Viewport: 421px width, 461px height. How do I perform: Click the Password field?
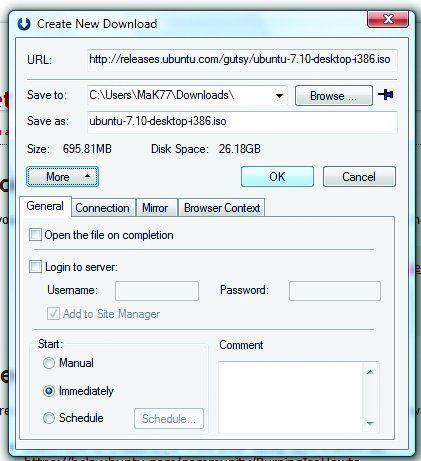pyautogui.click(x=335, y=291)
